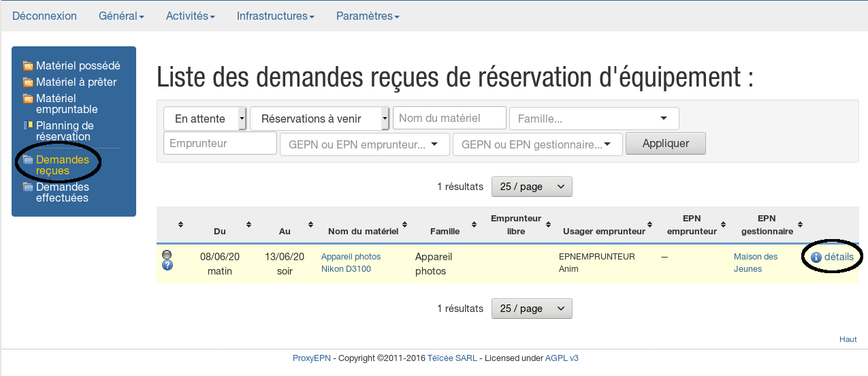868x376 pixels.
Task: Expand the Famille filter dropdown
Action: (x=594, y=119)
